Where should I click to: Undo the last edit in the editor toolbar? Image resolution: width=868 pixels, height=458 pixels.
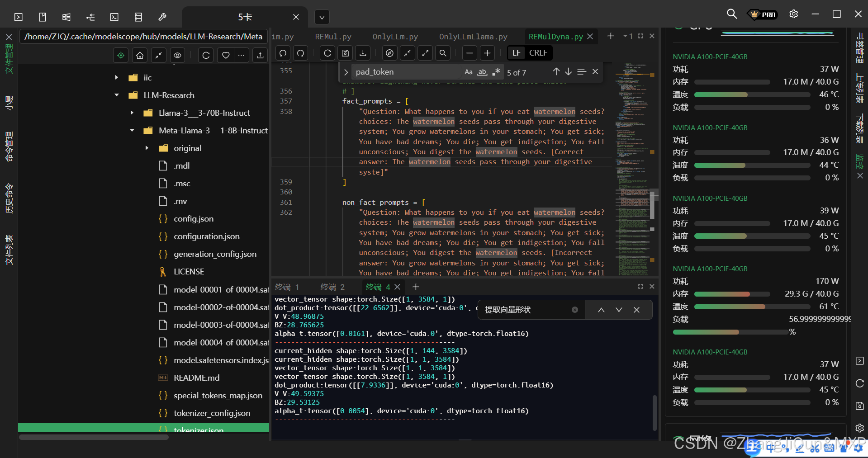[x=283, y=53]
